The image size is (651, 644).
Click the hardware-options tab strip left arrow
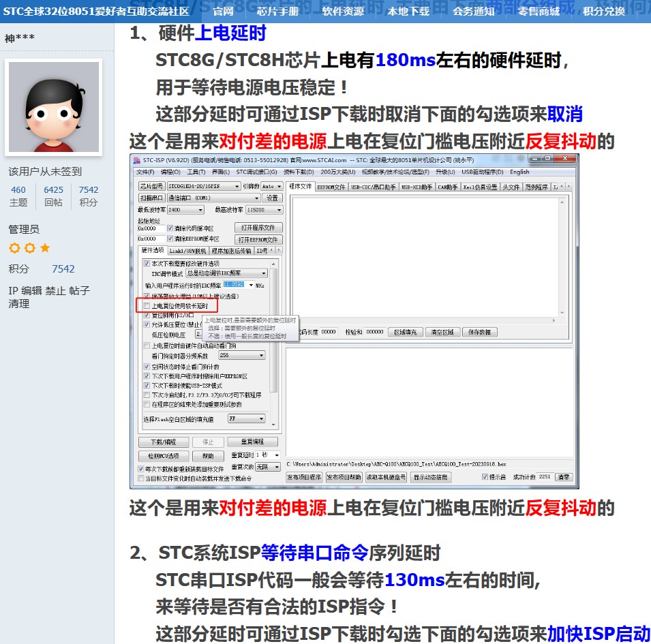tap(273, 250)
